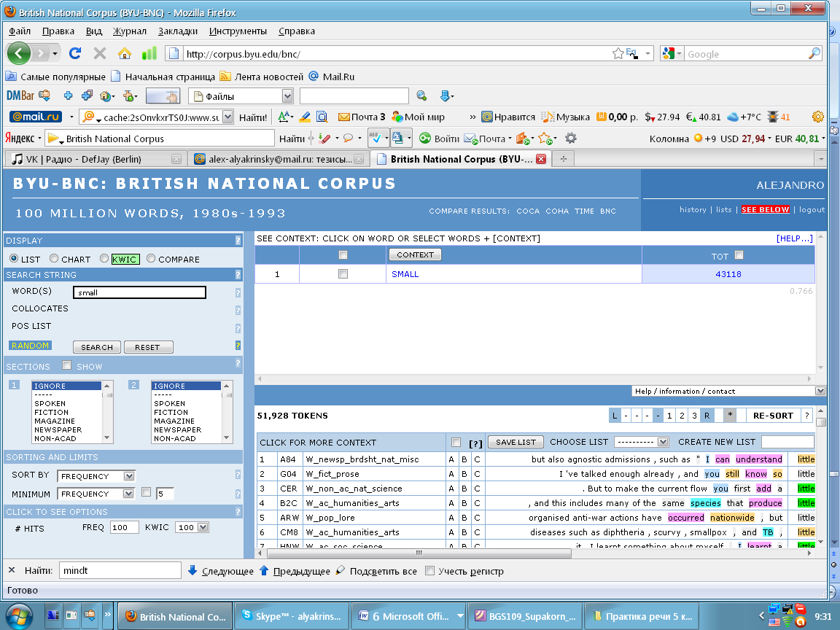Click the home page icon
Viewport: 840px width, 630px height.
coord(125,53)
